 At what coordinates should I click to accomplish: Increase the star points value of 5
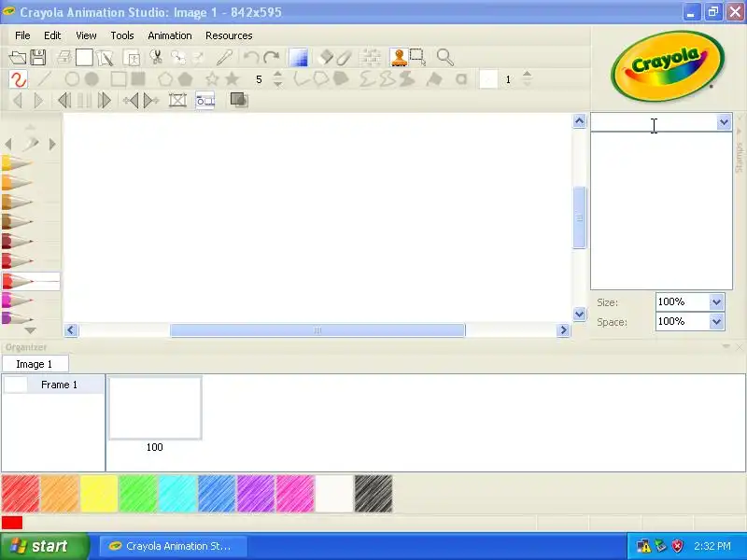pos(277,75)
